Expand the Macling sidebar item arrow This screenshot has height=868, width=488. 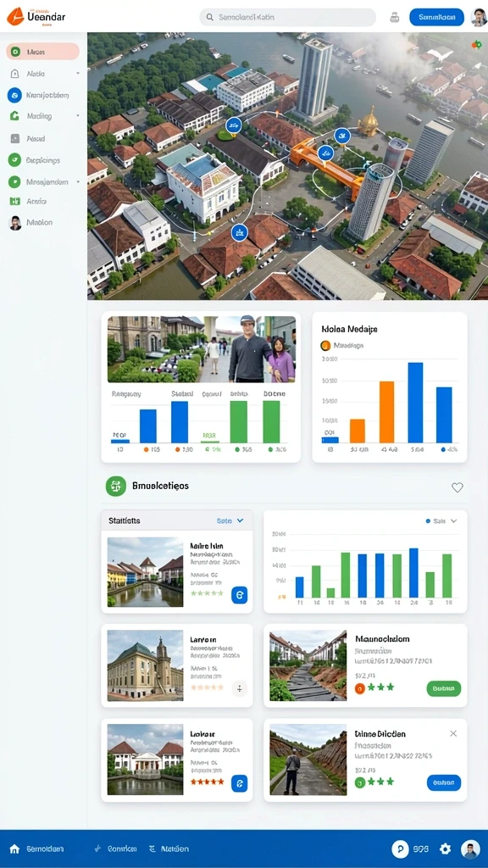point(78,116)
